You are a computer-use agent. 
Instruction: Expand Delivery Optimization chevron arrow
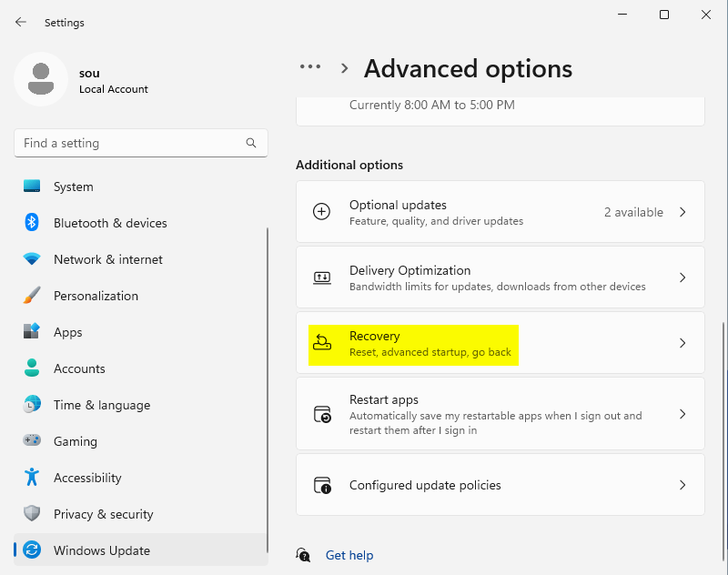(x=682, y=277)
